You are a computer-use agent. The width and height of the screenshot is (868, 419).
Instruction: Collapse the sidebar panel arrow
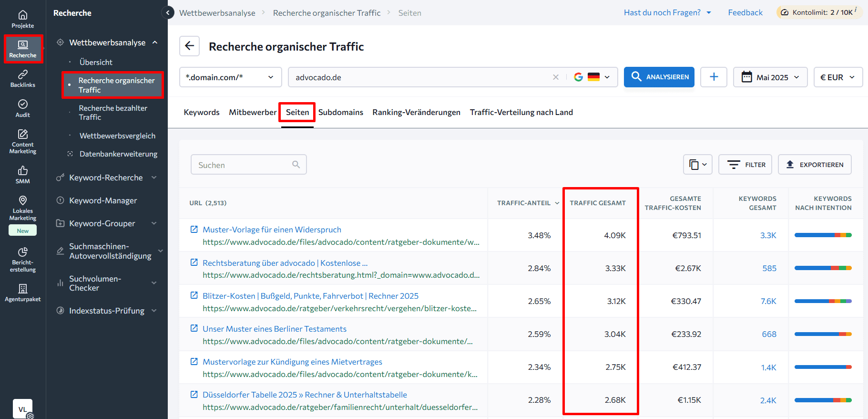(x=168, y=13)
